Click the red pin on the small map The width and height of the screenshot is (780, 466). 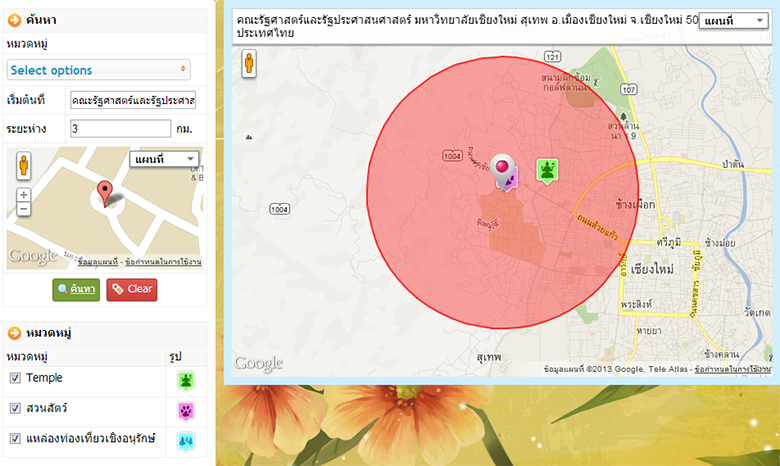[104, 193]
